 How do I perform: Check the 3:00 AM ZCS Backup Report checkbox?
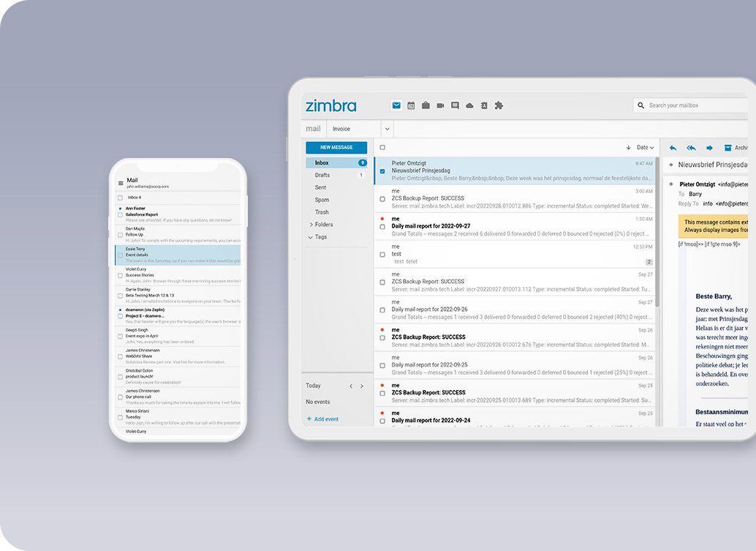click(x=382, y=199)
